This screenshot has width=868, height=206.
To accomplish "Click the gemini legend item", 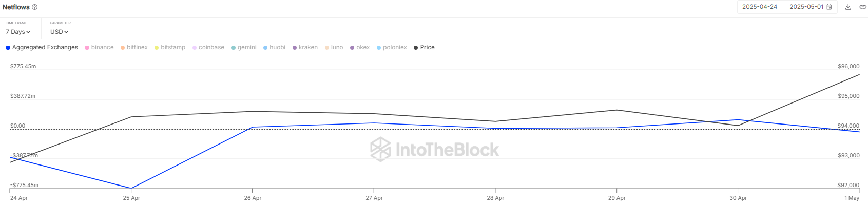I will pyautogui.click(x=246, y=47).
